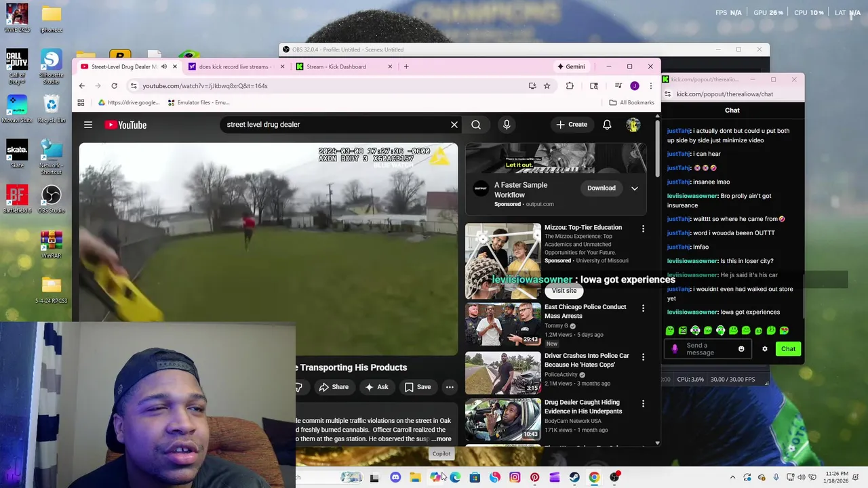Viewport: 868px width, 488px height.
Task: Click the purple microphone icon in Kick chat
Action: pyautogui.click(x=675, y=349)
